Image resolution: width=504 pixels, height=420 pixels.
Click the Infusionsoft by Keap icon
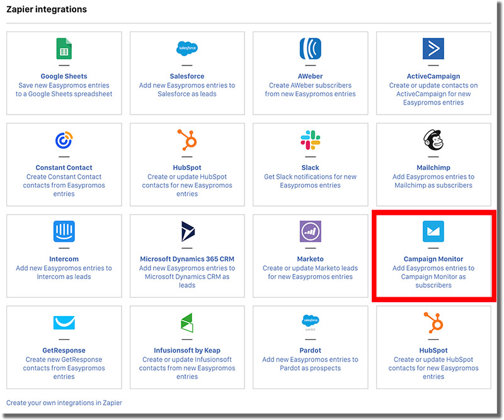point(187,322)
